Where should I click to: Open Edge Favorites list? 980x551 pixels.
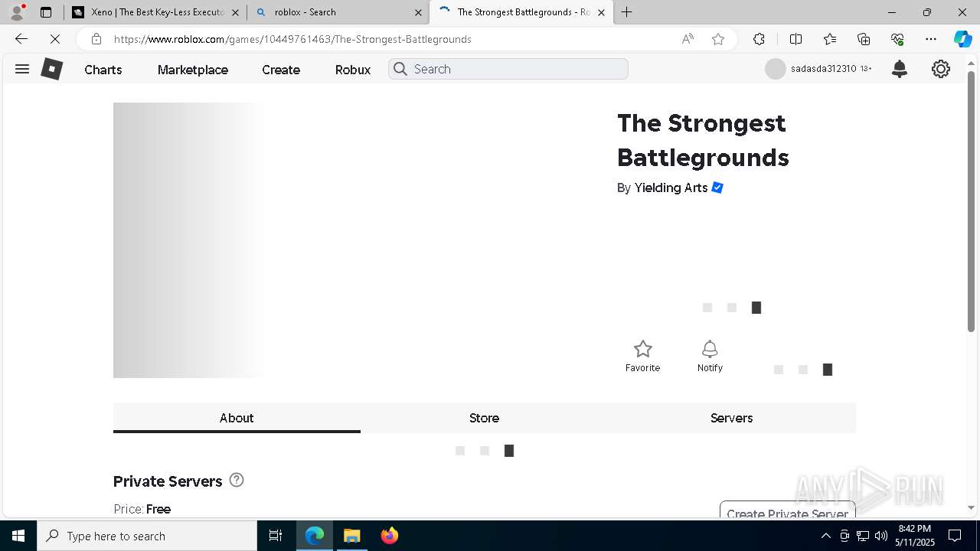[x=830, y=39]
